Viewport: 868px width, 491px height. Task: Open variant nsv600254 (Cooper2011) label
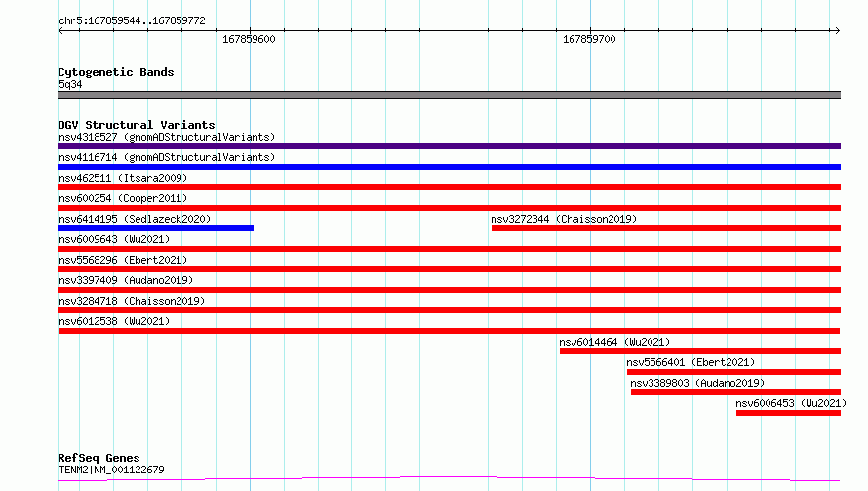tap(123, 198)
